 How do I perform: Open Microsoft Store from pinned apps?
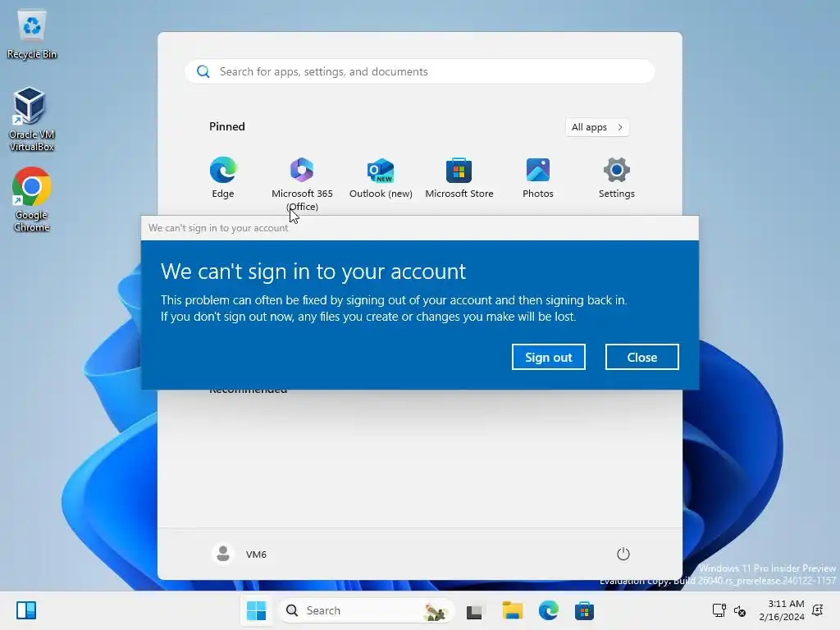click(x=459, y=178)
